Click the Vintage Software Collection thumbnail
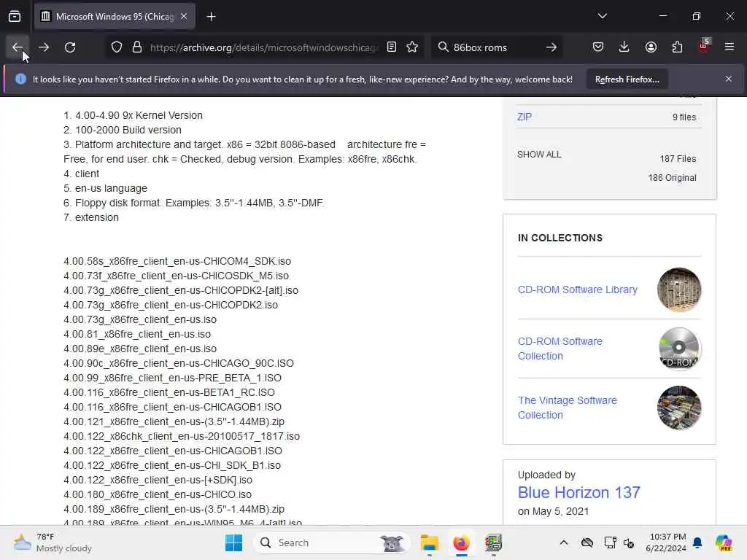747x560 pixels. tap(679, 408)
